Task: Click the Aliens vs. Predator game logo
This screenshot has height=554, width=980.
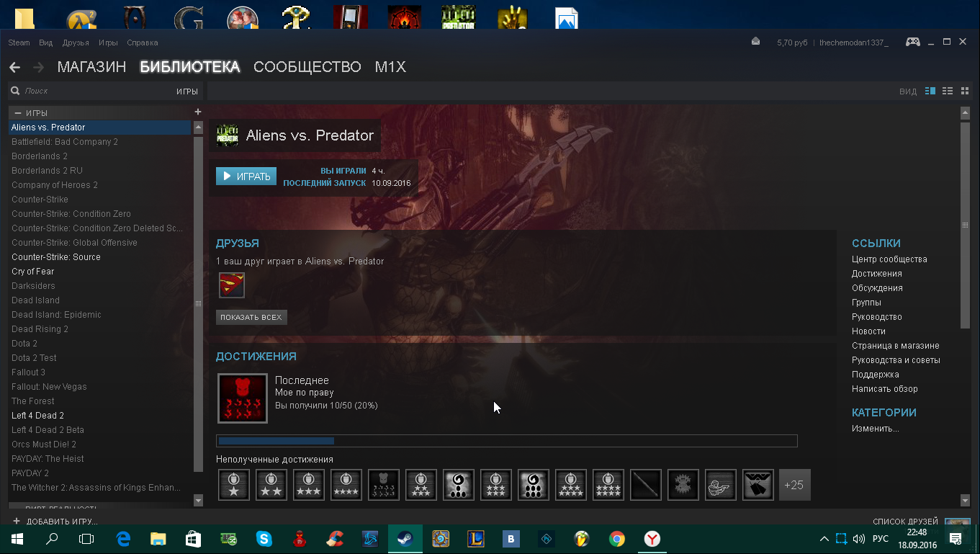Action: [x=228, y=135]
